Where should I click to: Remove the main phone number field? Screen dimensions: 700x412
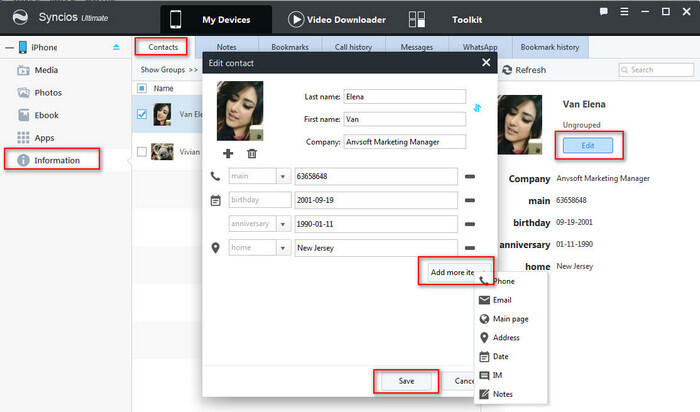(x=470, y=176)
